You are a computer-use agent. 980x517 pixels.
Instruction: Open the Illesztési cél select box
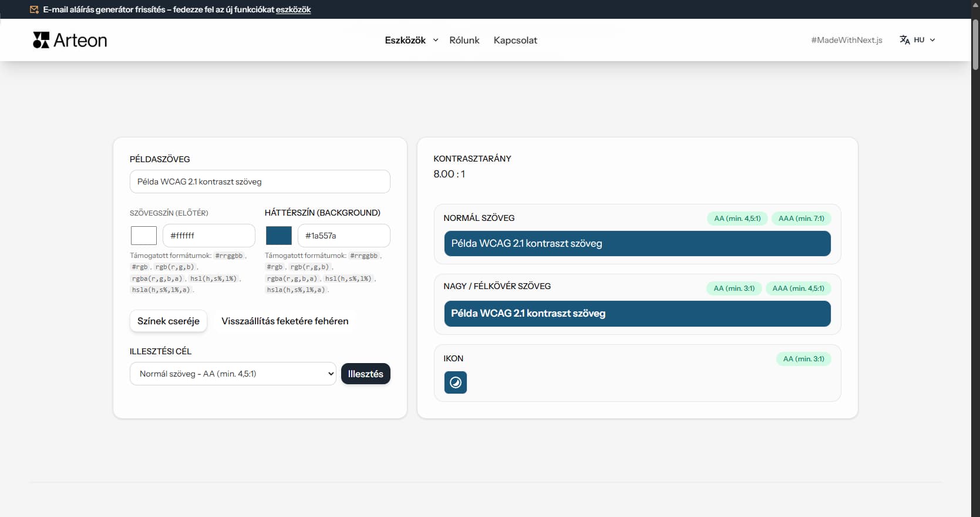coord(233,374)
